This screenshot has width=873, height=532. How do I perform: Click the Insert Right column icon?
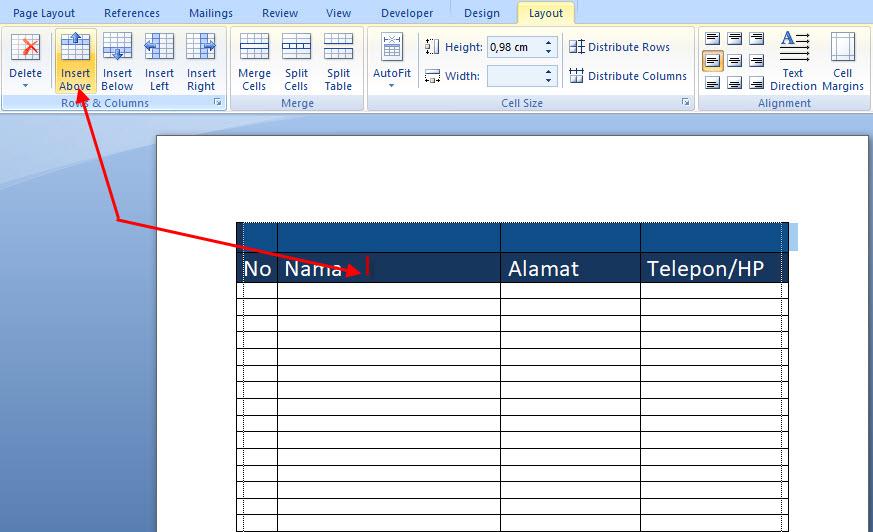(x=201, y=47)
